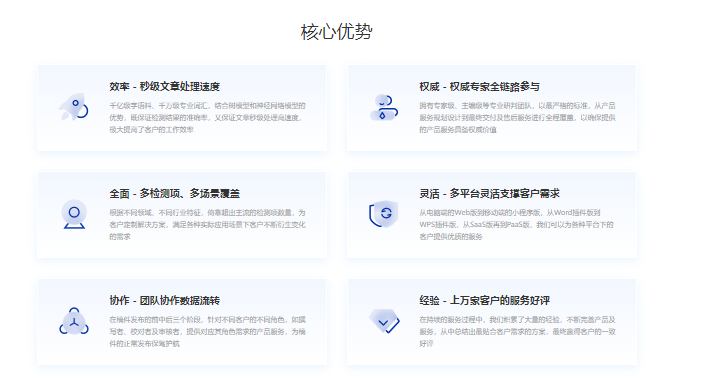Click description paragraph under 协作 heading
718x385 pixels.
(207, 331)
